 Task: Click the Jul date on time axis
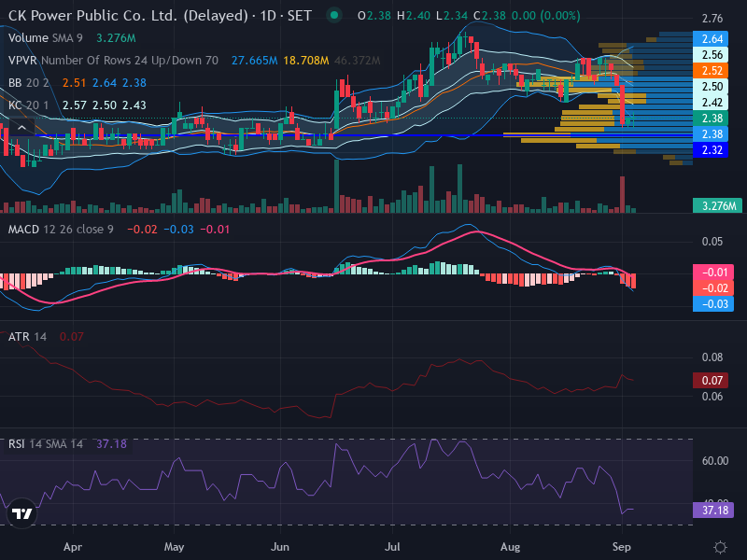tap(392, 547)
